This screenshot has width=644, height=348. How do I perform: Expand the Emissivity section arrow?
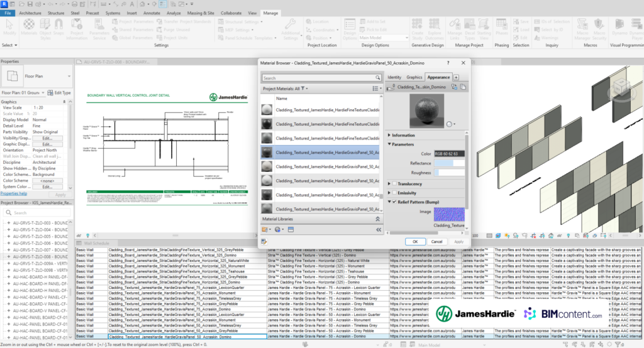click(389, 192)
